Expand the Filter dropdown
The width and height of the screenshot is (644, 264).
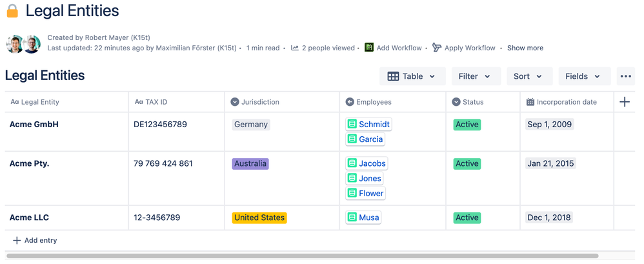tap(476, 76)
